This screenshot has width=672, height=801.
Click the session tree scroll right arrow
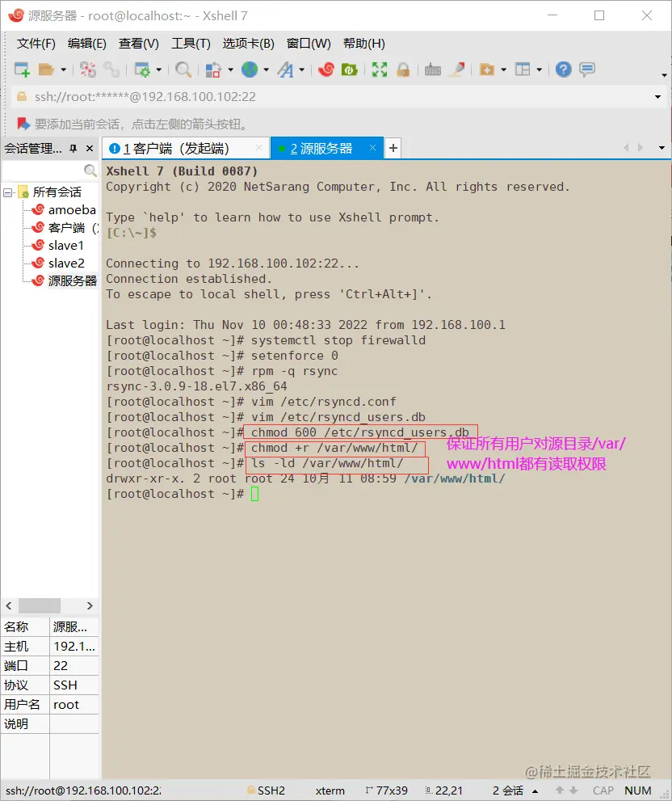point(90,606)
